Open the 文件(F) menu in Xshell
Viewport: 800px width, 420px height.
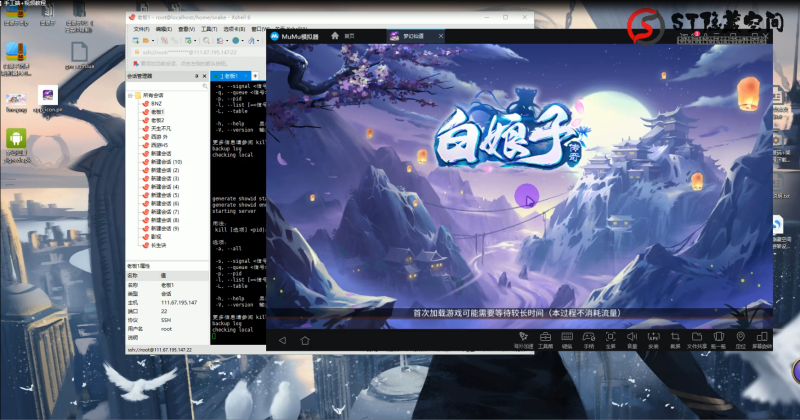coord(141,29)
